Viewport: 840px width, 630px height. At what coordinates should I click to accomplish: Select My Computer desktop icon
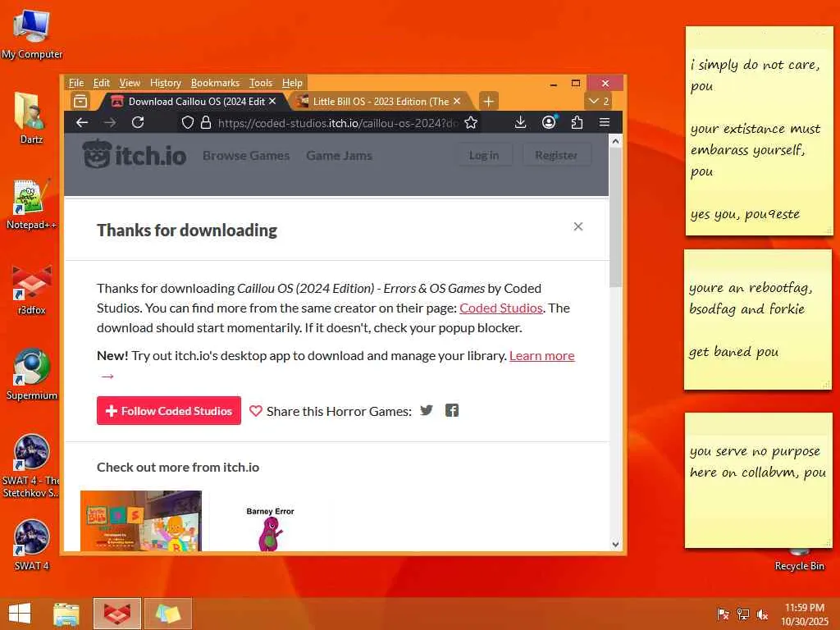click(x=32, y=33)
